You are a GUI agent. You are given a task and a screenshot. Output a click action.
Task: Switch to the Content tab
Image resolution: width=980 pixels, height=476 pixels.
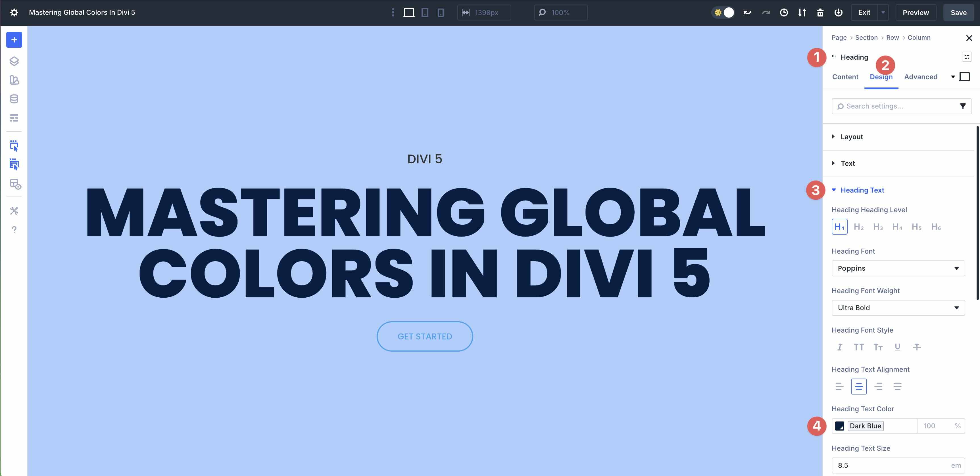tap(845, 77)
